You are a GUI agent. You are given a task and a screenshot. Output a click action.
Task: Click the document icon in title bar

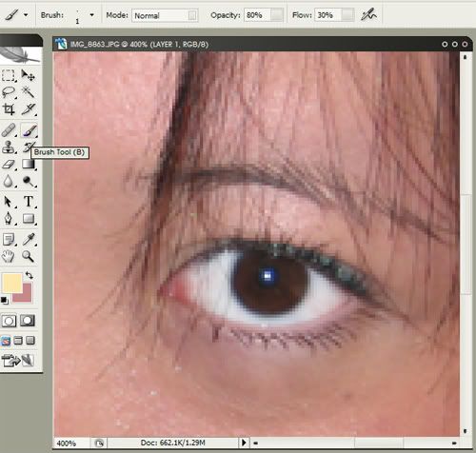tap(61, 44)
